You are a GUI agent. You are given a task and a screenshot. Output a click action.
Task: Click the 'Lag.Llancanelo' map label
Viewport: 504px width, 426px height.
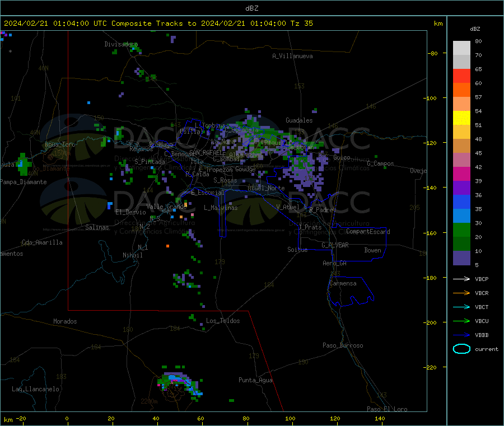35,389
